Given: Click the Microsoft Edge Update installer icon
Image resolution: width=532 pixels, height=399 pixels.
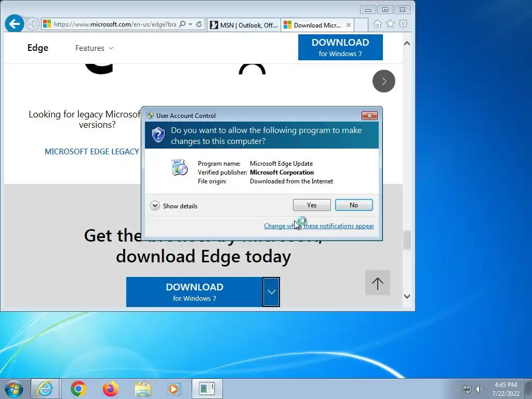Looking at the screenshot, I should point(180,167).
